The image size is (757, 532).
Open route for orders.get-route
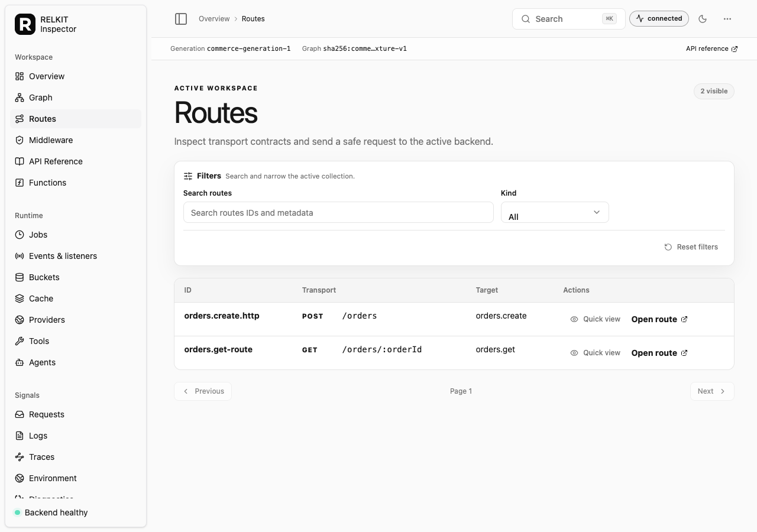[x=659, y=353]
